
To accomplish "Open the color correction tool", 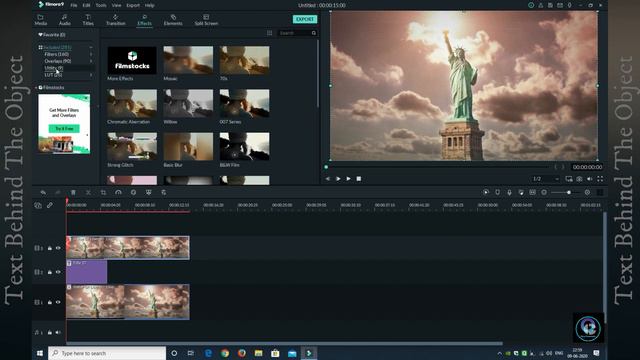I will pos(133,192).
